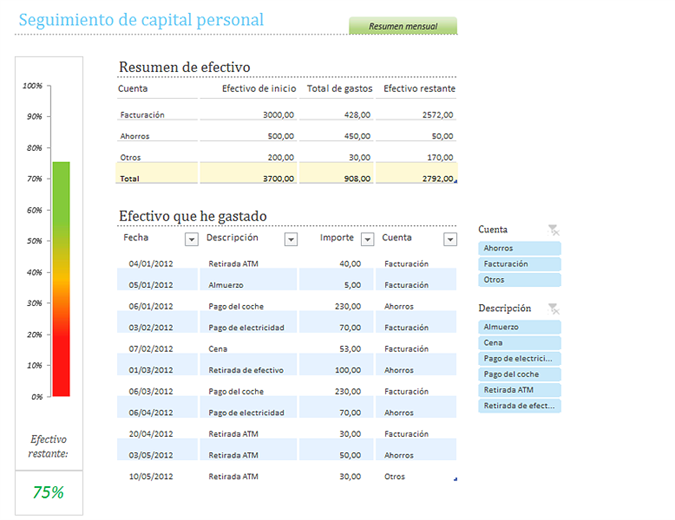Clear the Cuenta slicer filter icon
The width and height of the screenshot is (675, 520).
[x=553, y=230]
